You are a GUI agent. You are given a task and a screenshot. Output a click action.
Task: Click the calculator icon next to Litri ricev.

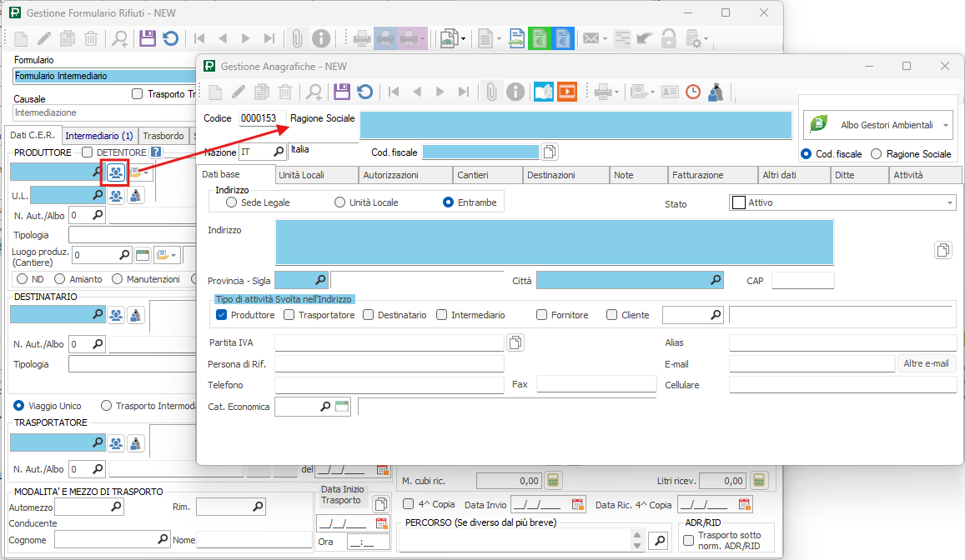[757, 481]
